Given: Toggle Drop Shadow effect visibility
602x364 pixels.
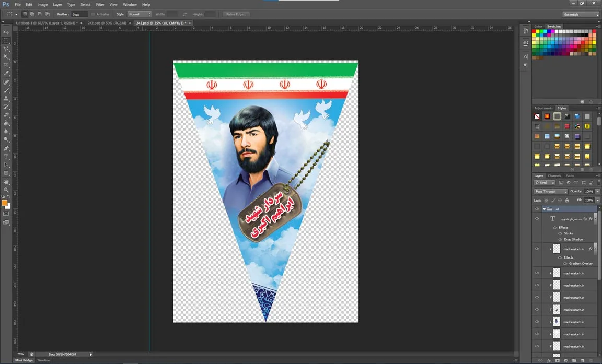Looking at the screenshot, I should 560,239.
